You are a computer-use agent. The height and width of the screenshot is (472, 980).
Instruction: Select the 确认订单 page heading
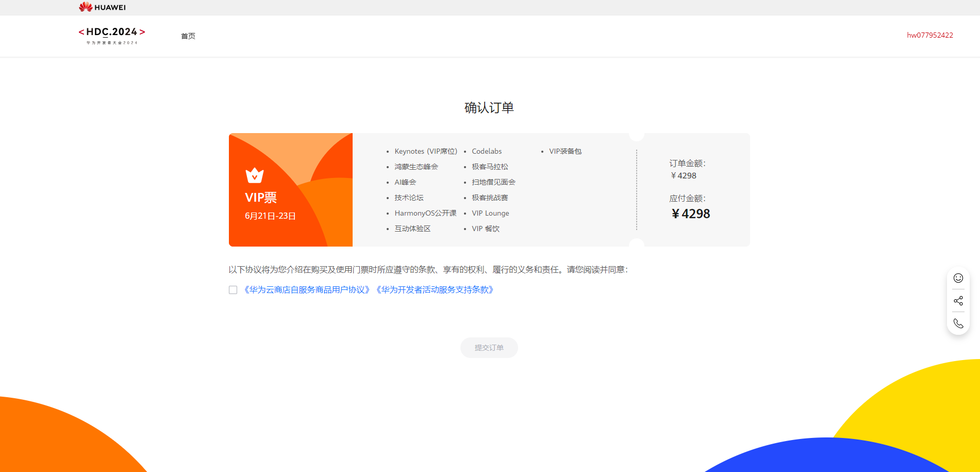(489, 108)
